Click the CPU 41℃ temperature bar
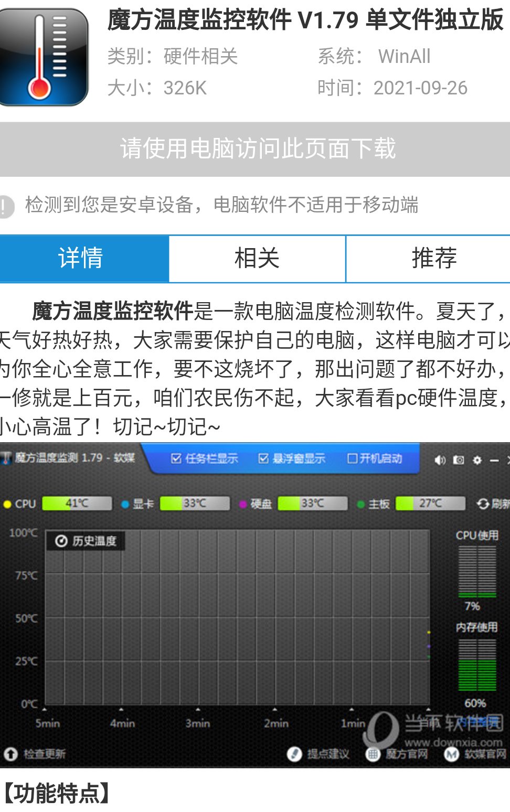510x812 pixels. coord(77,504)
